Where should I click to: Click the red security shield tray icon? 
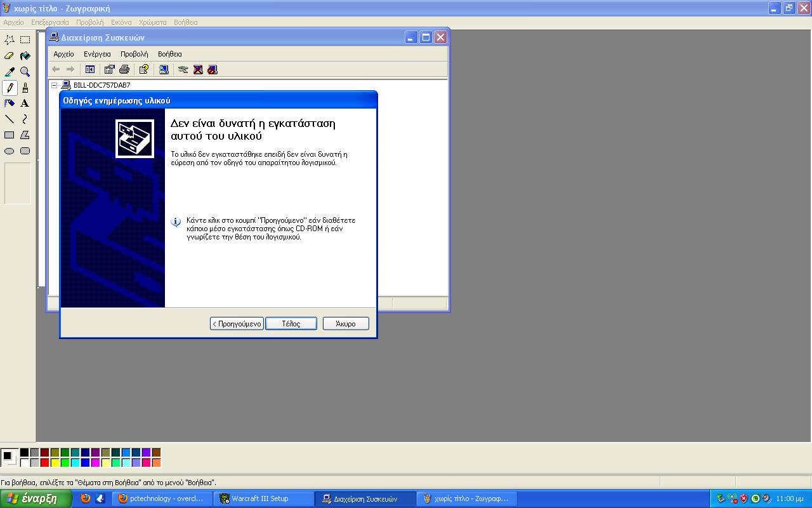click(x=743, y=498)
